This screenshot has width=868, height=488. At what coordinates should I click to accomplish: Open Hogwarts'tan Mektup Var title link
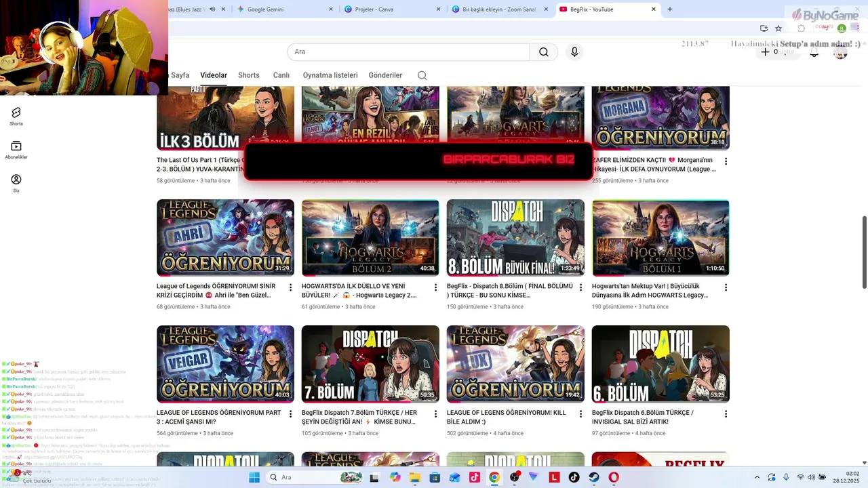point(650,291)
